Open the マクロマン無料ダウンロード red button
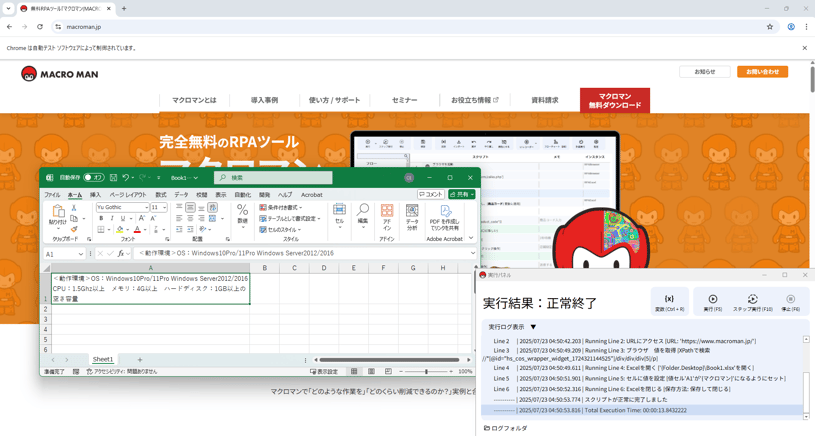The image size is (815, 436). tap(615, 100)
